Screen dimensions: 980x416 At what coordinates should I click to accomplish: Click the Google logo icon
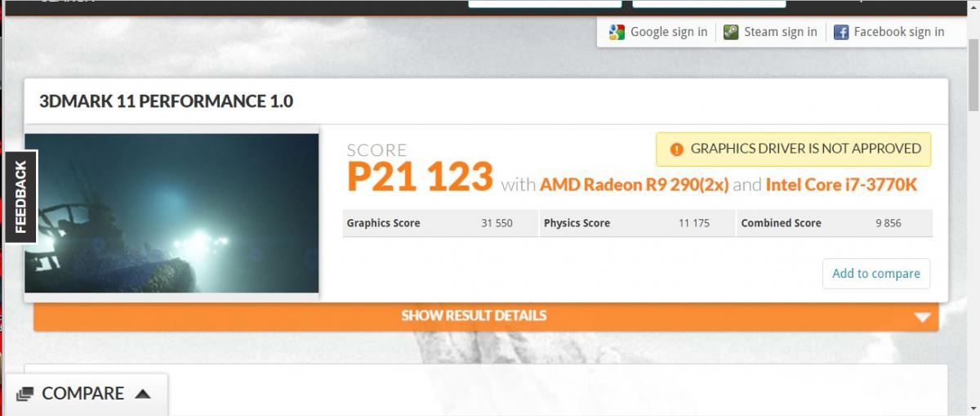pos(617,33)
